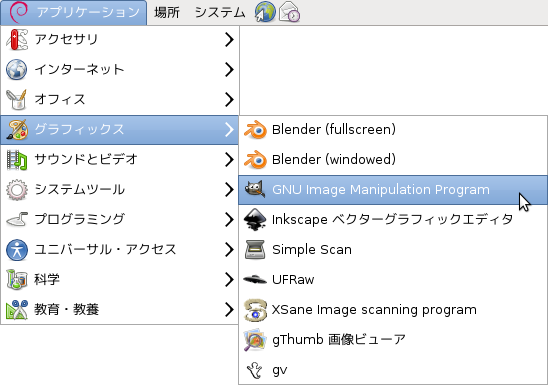548x385 pixels.
Task: Open the システム menu
Action: pyautogui.click(x=220, y=13)
